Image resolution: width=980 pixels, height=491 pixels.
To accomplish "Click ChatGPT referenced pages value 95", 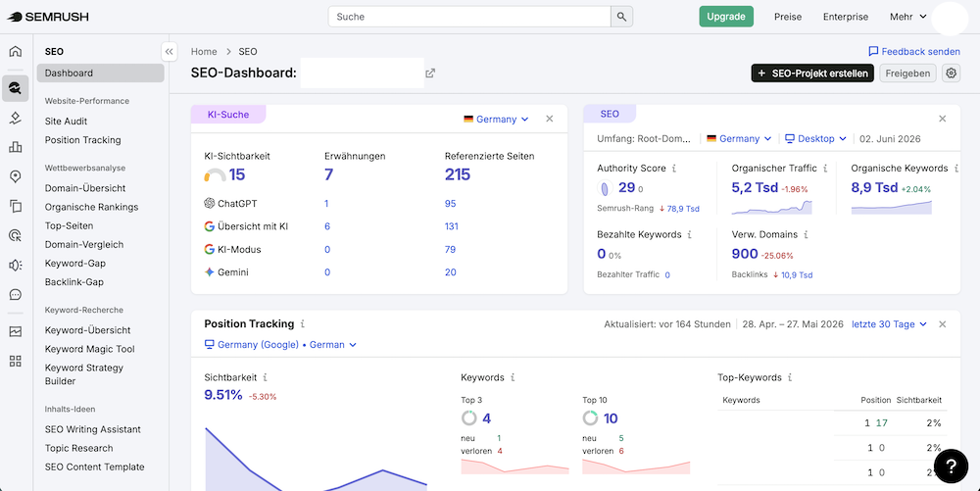I will (451, 204).
